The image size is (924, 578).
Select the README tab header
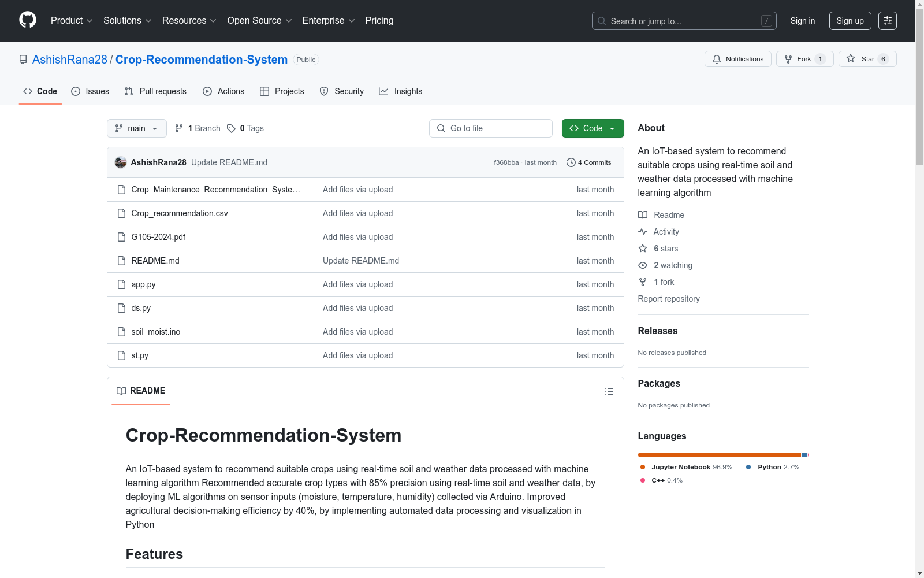(141, 391)
